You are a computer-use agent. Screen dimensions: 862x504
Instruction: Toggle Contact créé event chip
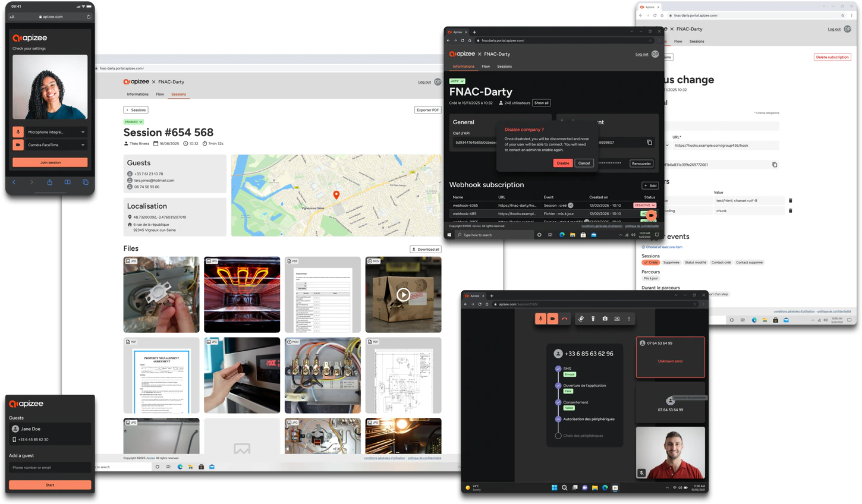point(721,263)
